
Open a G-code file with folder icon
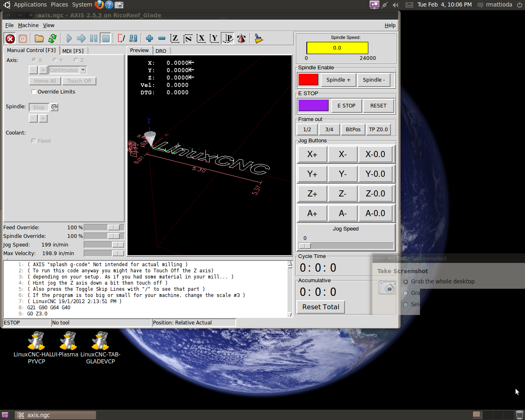tap(39, 39)
